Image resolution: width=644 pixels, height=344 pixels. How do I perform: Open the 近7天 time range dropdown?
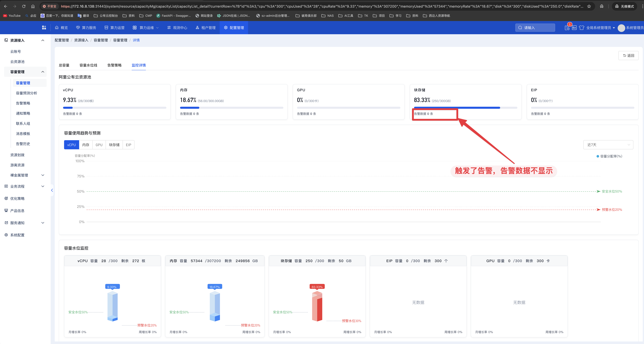[x=608, y=145]
